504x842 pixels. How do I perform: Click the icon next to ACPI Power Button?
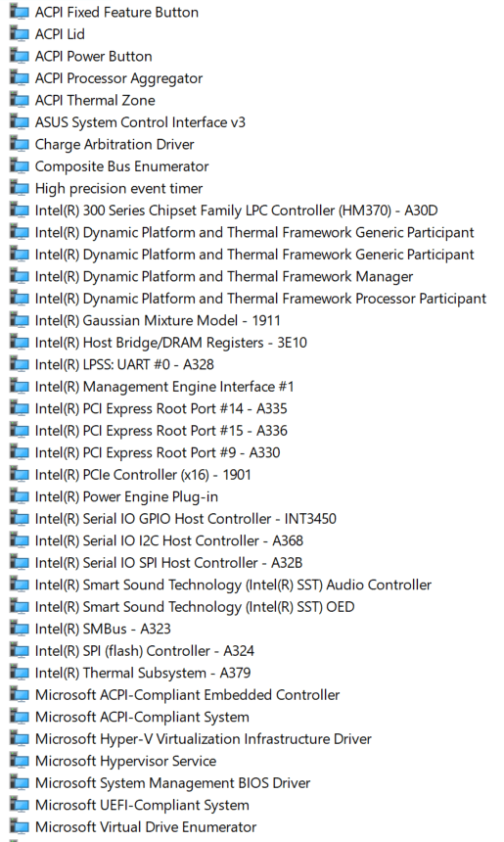(x=20, y=56)
